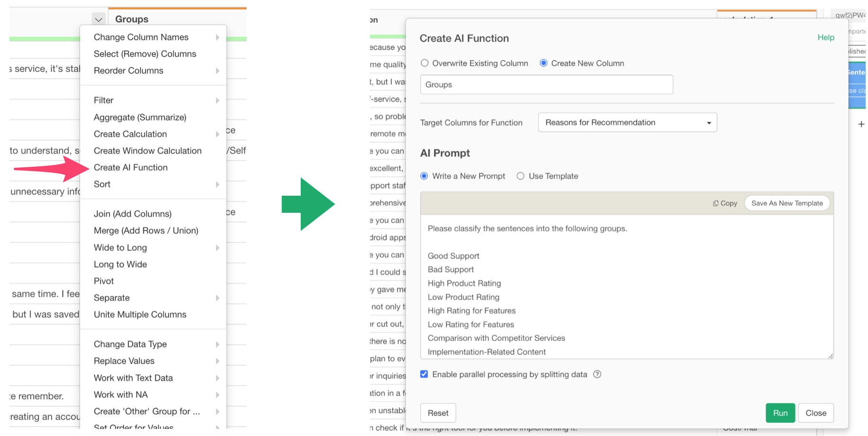Viewport: 868px width, 436px height.
Task: Click 'Comparison with Competitor Services' prompt line
Action: (x=497, y=338)
